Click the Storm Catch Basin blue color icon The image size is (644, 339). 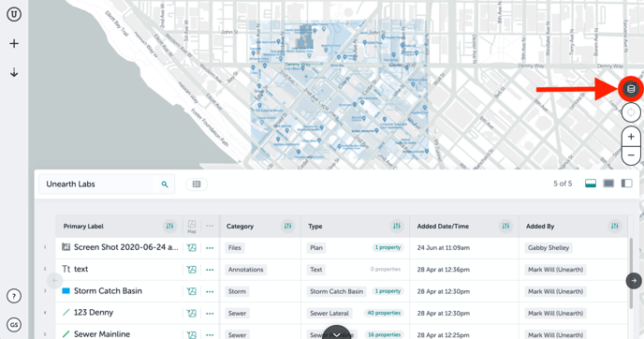coord(66,290)
